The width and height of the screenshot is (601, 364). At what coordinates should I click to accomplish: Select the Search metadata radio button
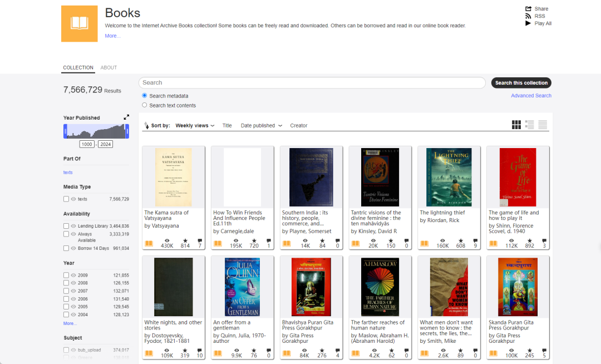tap(145, 95)
